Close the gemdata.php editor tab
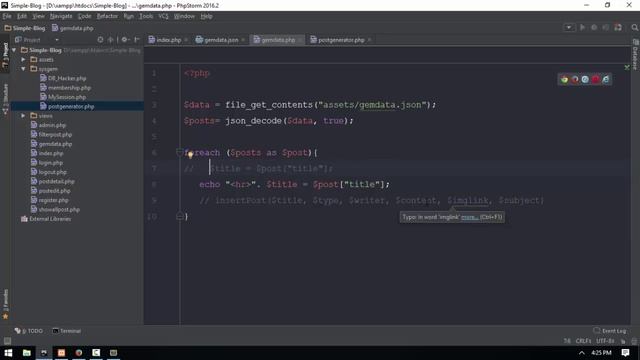 point(300,40)
